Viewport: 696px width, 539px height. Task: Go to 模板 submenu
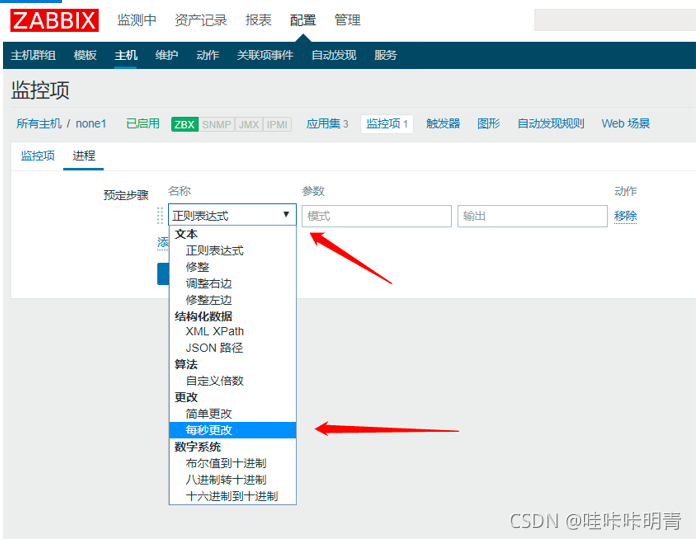[85, 55]
